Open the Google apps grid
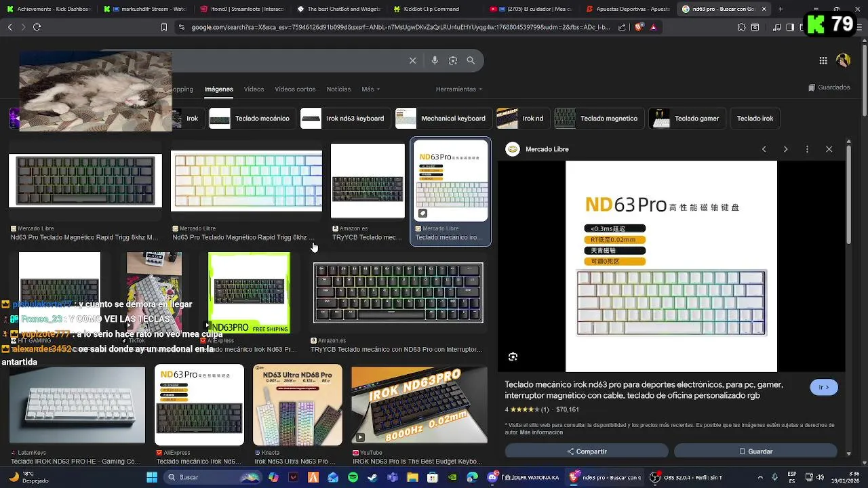Viewport: 868px width, 488px height. pos(823,60)
